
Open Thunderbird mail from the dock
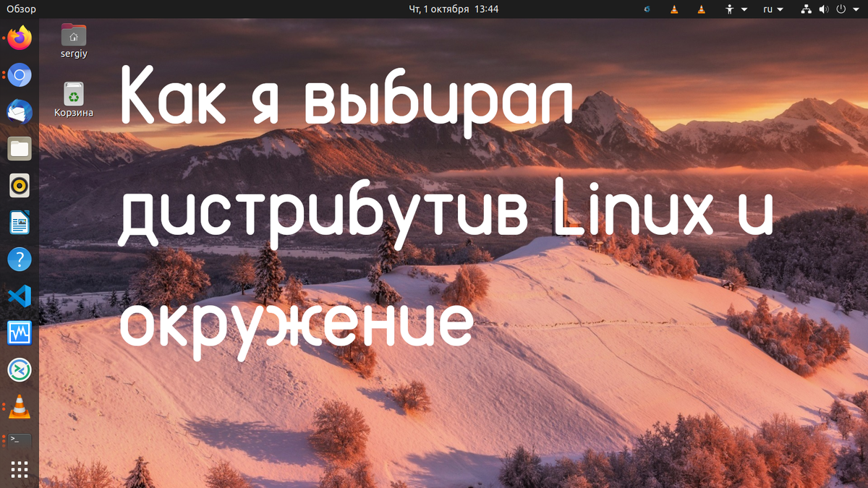tap(20, 111)
